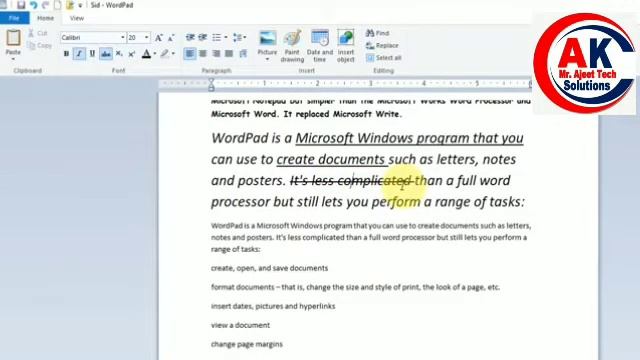This screenshot has width=640, height=360.
Task: Click the Grow font icon
Action: click(158, 38)
